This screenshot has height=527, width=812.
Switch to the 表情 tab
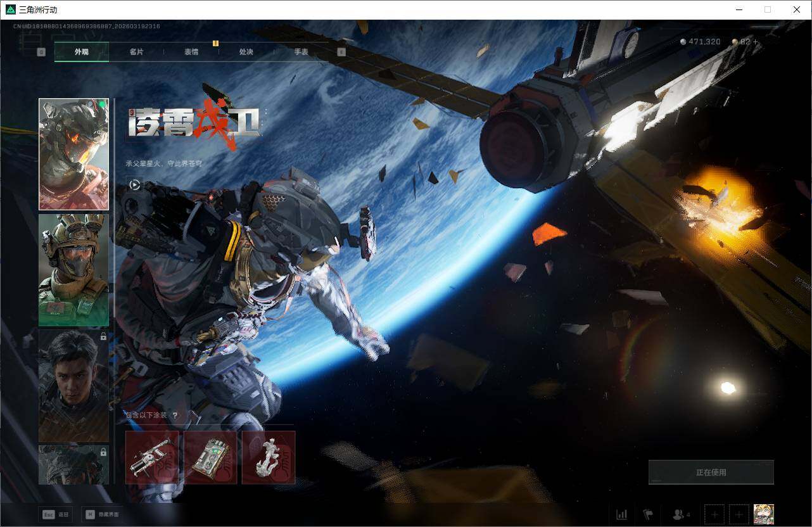[191, 52]
